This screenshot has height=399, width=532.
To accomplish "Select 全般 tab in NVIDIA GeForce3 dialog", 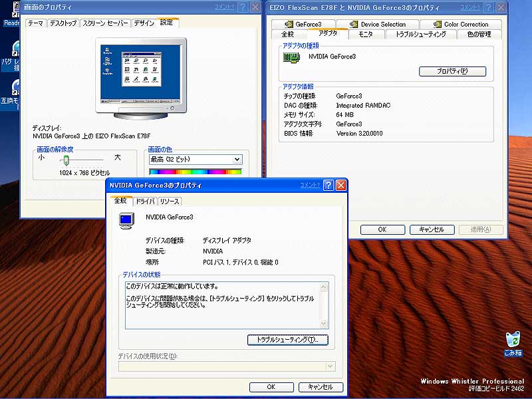I will (121, 201).
